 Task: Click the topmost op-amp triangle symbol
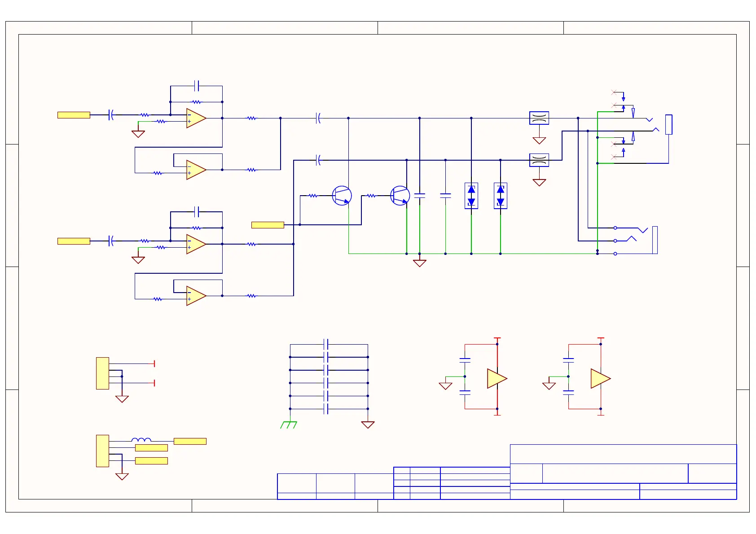(x=196, y=118)
